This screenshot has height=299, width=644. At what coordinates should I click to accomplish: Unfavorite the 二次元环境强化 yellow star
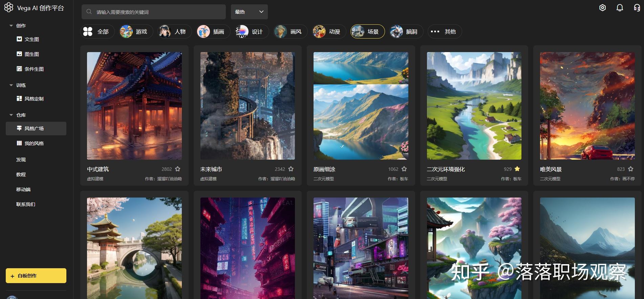click(x=517, y=169)
